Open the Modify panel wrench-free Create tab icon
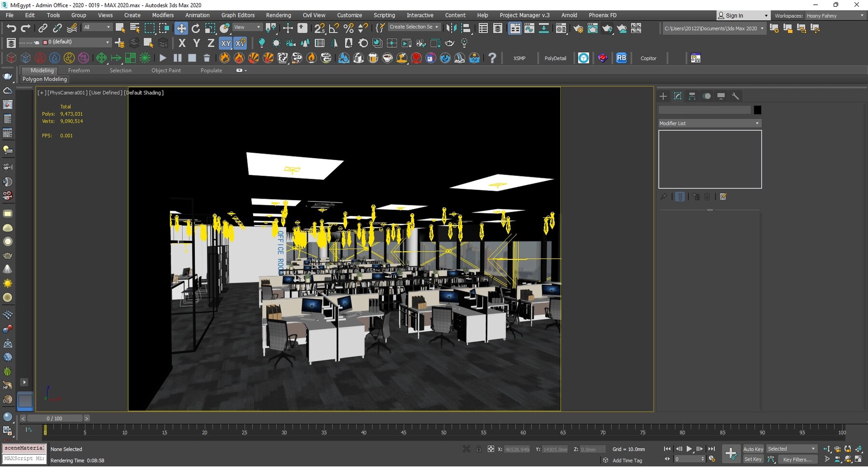This screenshot has width=868, height=470. [x=663, y=96]
